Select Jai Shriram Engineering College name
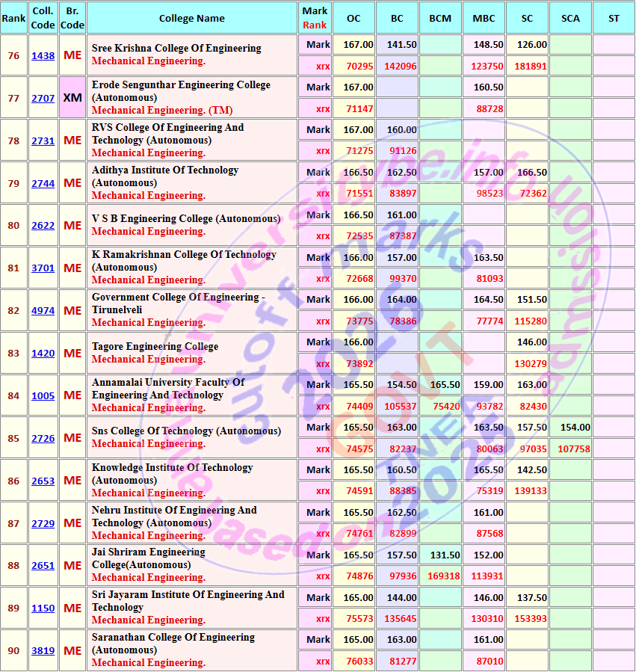 (x=148, y=558)
